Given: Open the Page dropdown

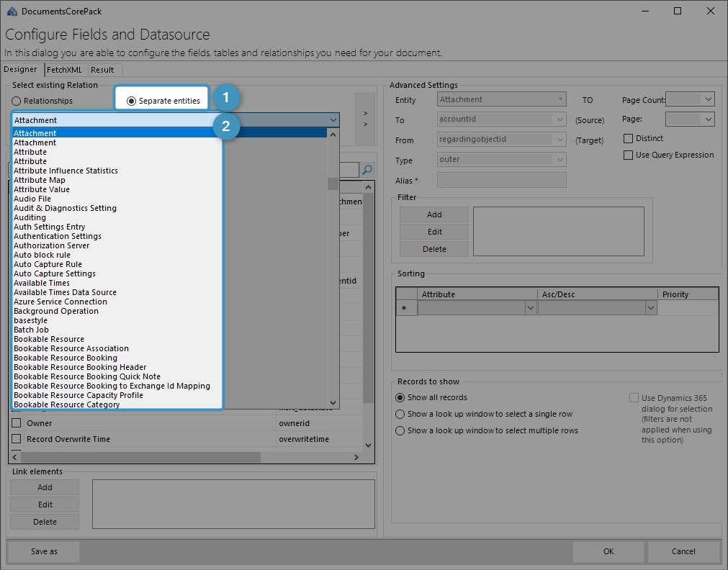Looking at the screenshot, I should click(708, 119).
